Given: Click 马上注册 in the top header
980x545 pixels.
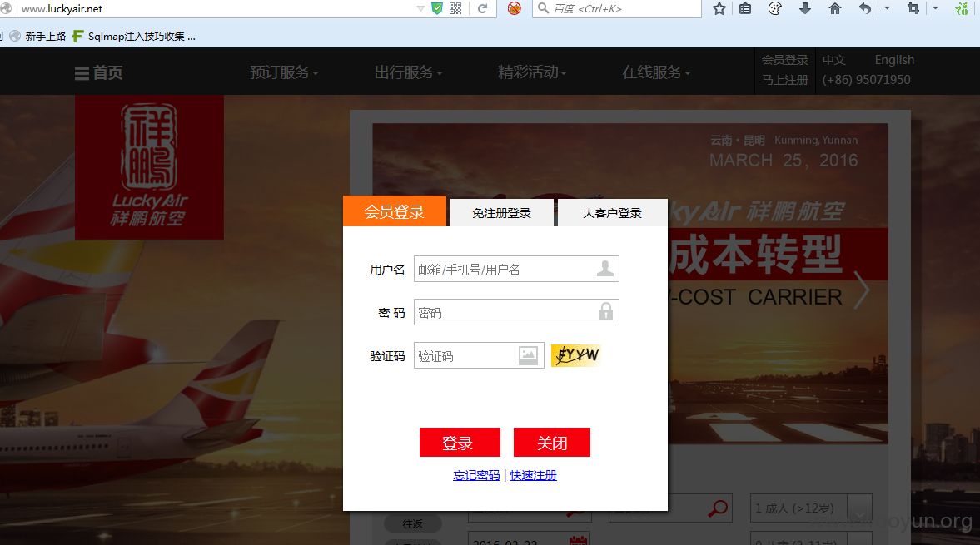Looking at the screenshot, I should 784,80.
